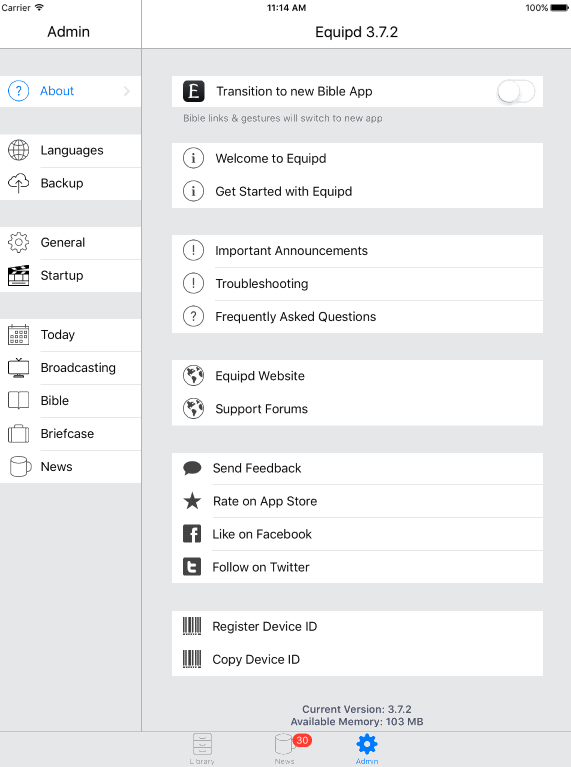This screenshot has width=571, height=767.
Task: Open General gear settings icon
Action: (x=19, y=242)
